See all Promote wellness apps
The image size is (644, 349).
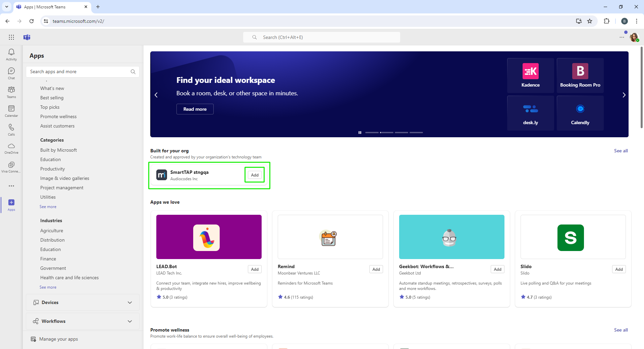point(621,330)
